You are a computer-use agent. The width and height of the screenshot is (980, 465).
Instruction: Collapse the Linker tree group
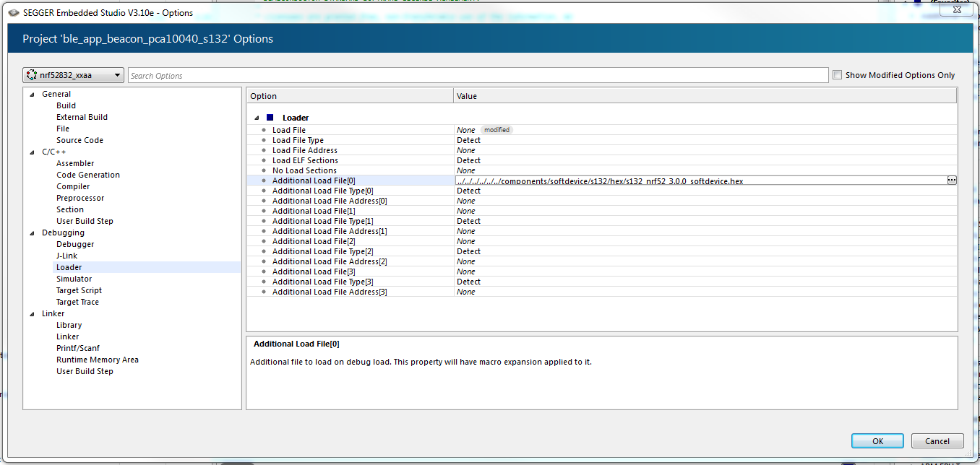[32, 313]
